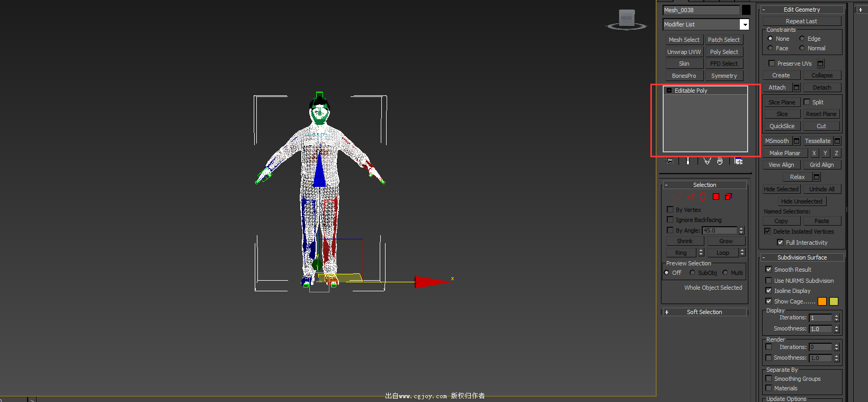This screenshot has width=868, height=402.
Task: Toggle Show End Result icon
Action: point(688,161)
